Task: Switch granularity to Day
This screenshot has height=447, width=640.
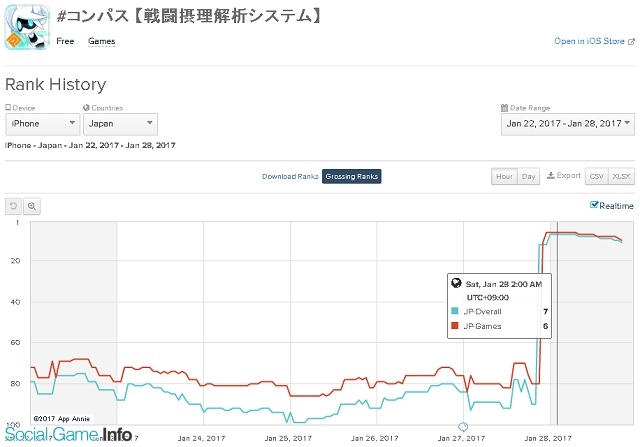Action: tap(528, 176)
